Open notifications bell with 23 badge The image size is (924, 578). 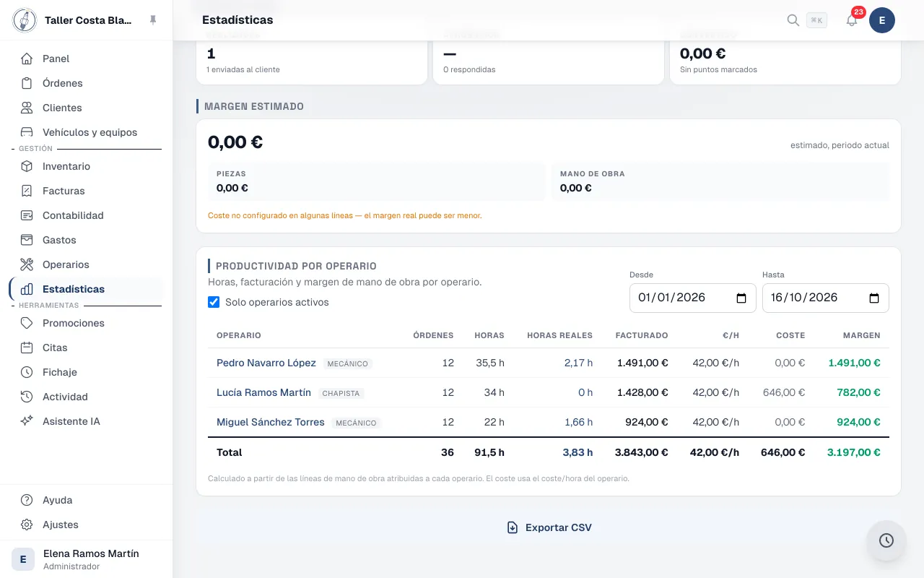[x=853, y=20]
